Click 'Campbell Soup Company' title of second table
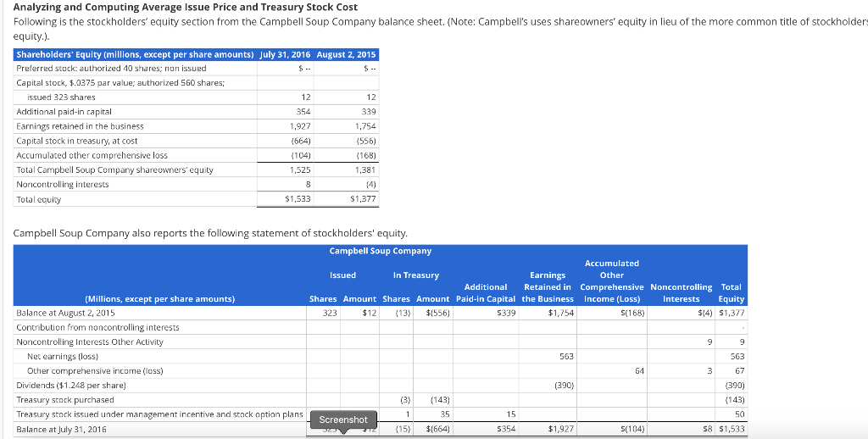Screen dimensions: 868x439 tap(381, 251)
